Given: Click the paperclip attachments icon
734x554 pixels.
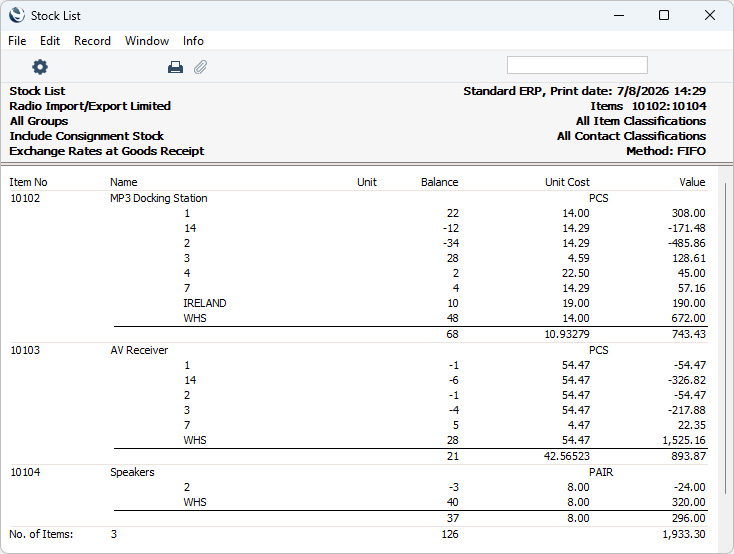Looking at the screenshot, I should 200,67.
